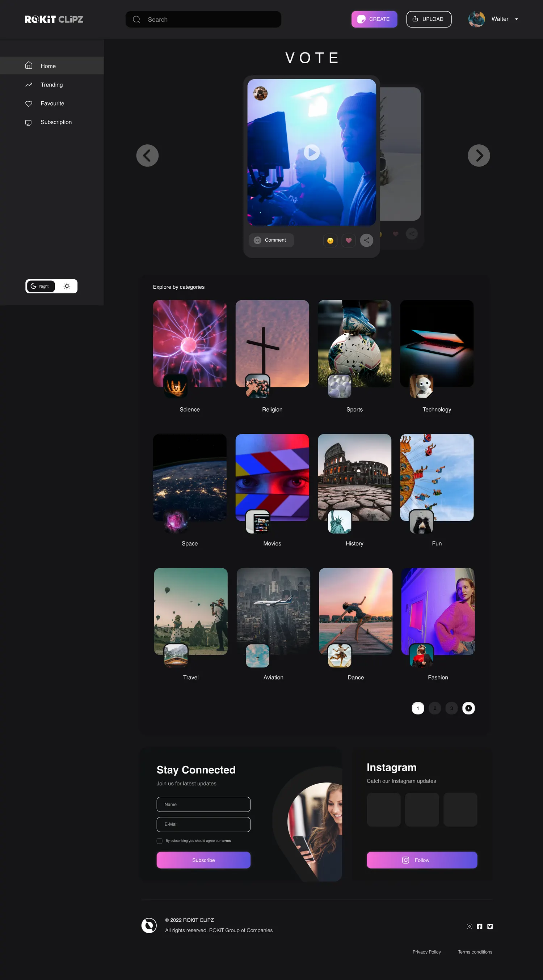This screenshot has height=980, width=543.
Task: Show previous vote video with left chevron
Action: (147, 155)
